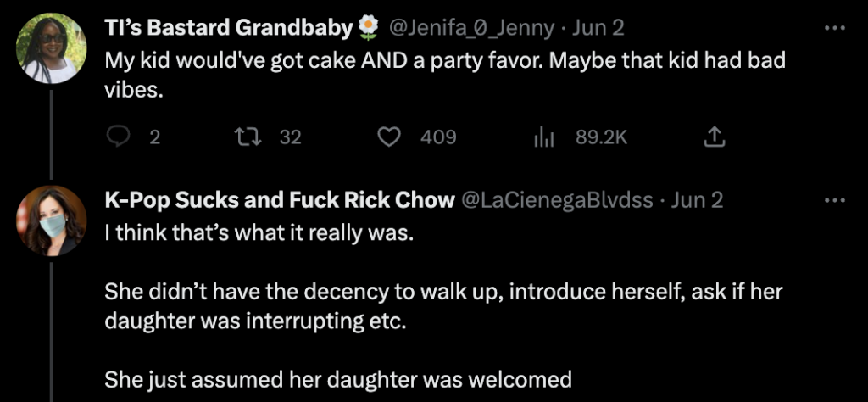Click the flower emoji beside Grandbaby name
The width and height of the screenshot is (868, 402).
click(x=367, y=28)
